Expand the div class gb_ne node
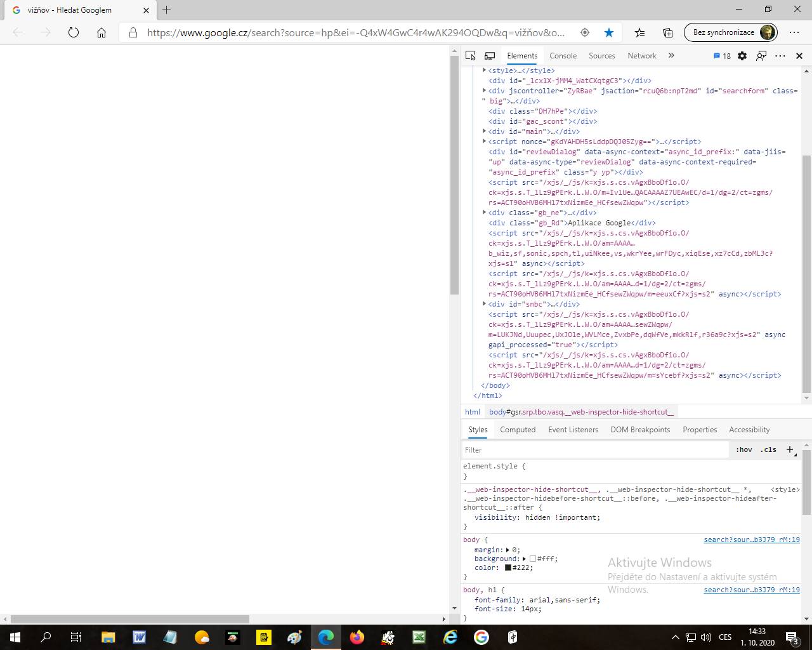This screenshot has height=650, width=812. [x=485, y=213]
